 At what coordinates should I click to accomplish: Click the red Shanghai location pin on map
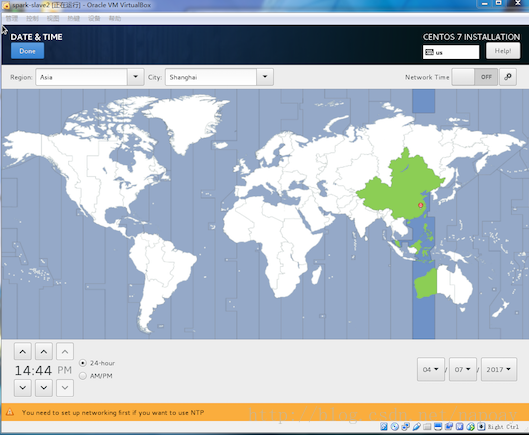420,205
